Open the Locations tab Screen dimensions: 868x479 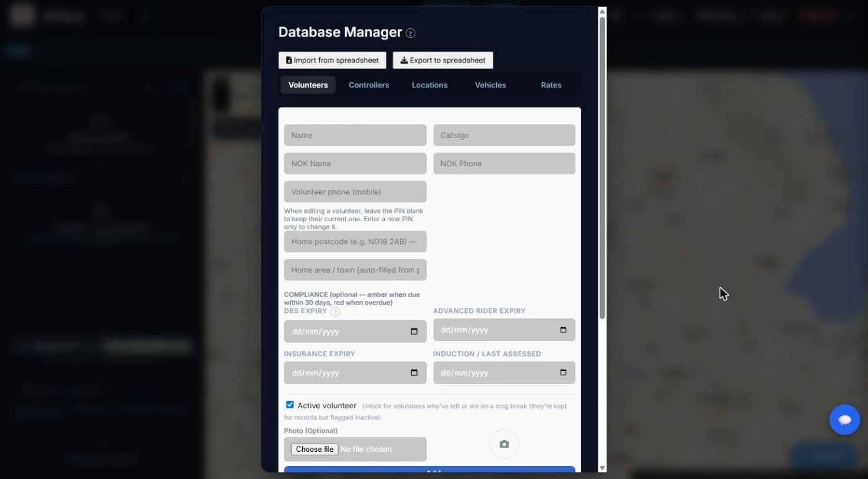430,85
